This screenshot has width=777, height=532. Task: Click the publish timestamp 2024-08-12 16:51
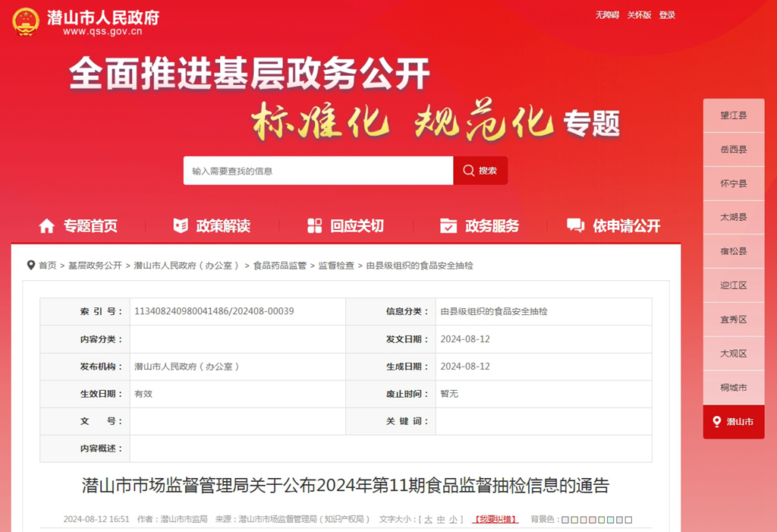pos(96,520)
